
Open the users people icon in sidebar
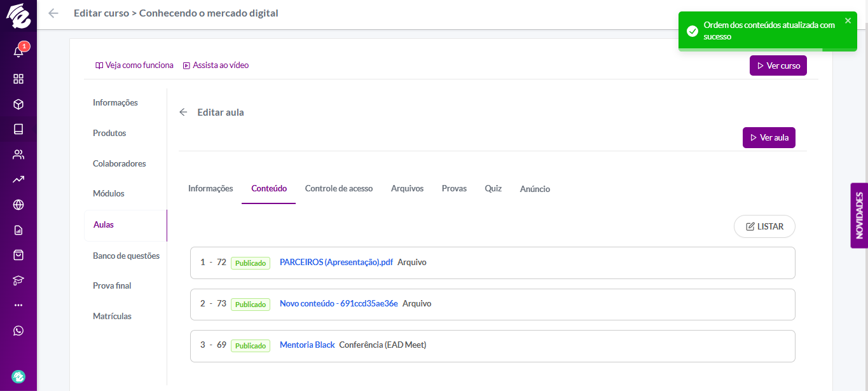point(18,154)
